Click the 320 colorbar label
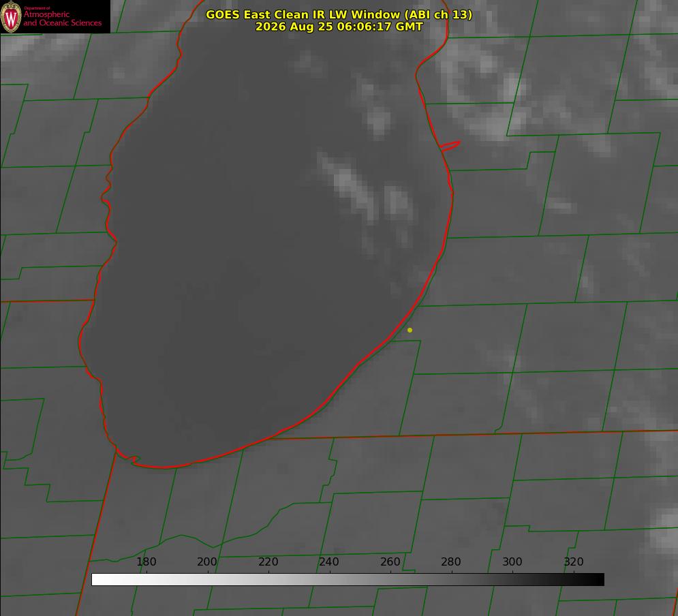The width and height of the screenshot is (678, 616). point(574,561)
